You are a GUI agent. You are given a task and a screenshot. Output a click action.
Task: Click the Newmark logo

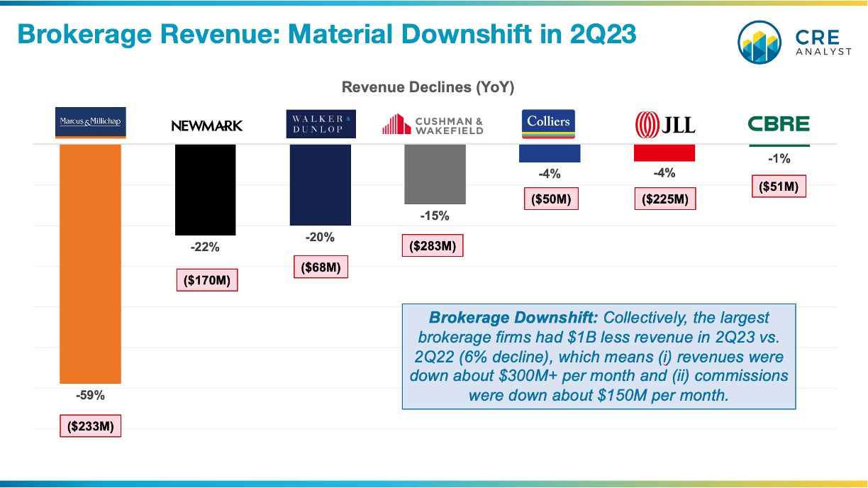click(206, 126)
